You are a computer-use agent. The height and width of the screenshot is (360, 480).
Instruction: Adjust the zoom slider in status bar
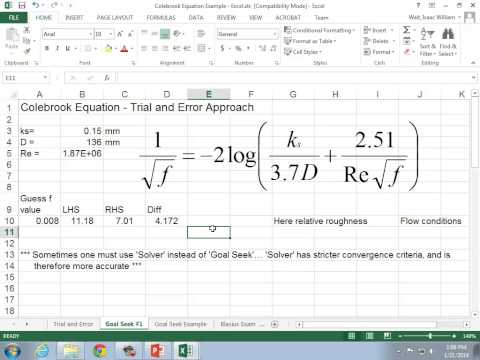[x=430, y=336]
